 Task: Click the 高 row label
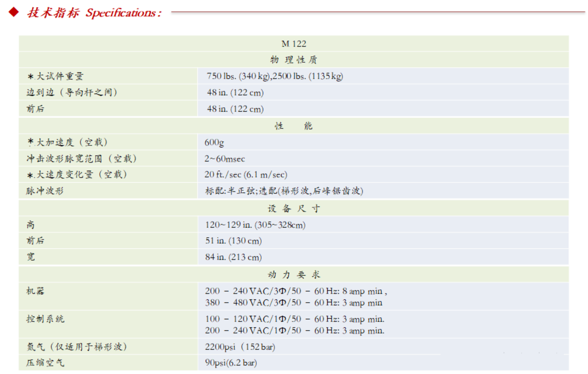(x=31, y=225)
